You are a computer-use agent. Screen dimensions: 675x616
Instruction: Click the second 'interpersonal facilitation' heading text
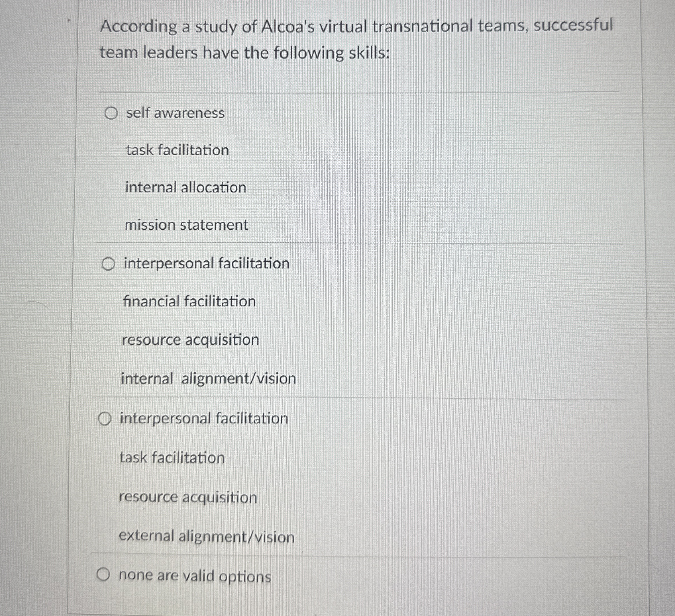tap(204, 418)
